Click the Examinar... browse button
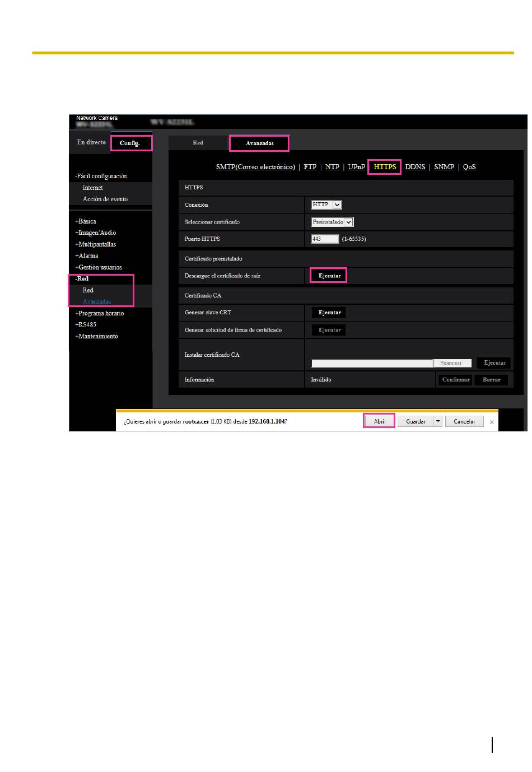Image resolution: width=532 pixels, height=772 pixels. [452, 363]
